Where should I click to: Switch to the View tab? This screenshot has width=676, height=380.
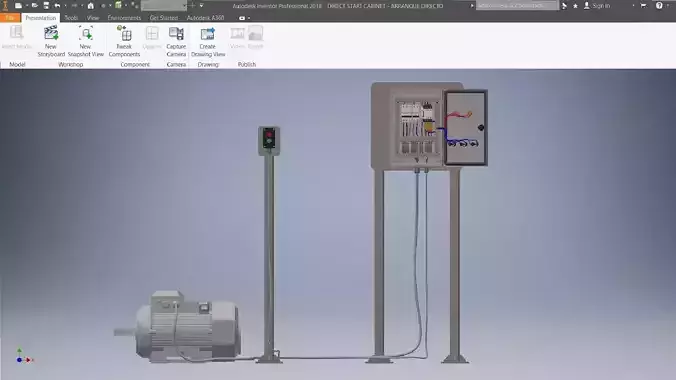point(93,18)
